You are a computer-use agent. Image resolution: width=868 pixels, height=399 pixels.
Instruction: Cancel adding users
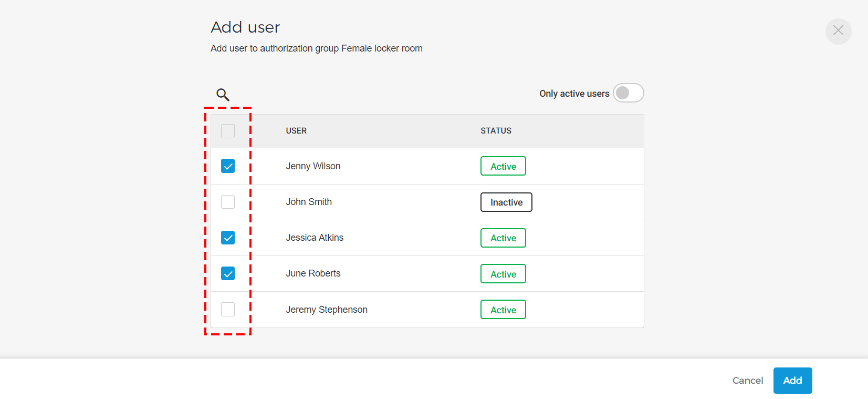point(748,381)
